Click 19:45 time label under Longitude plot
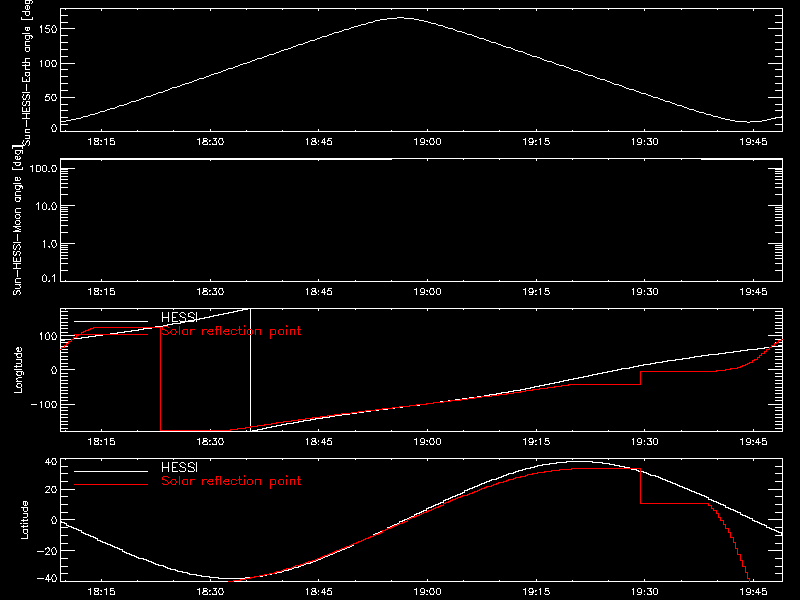The height and width of the screenshot is (600, 800). (x=753, y=441)
